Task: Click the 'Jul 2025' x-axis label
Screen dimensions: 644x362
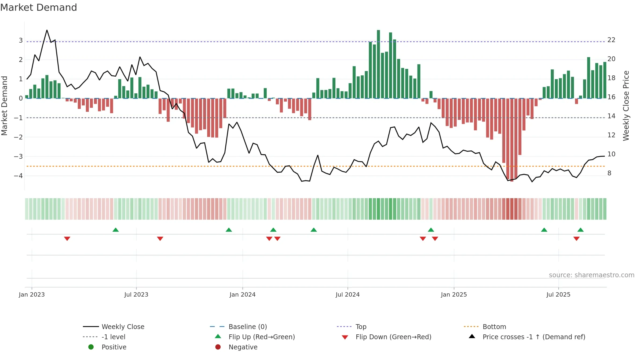Action: [x=558, y=294]
